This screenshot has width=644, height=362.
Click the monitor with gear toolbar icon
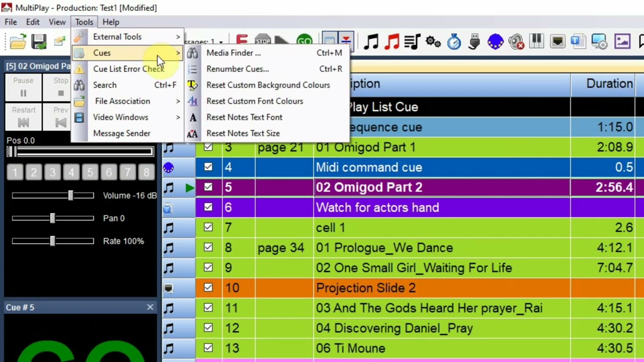[x=599, y=42]
